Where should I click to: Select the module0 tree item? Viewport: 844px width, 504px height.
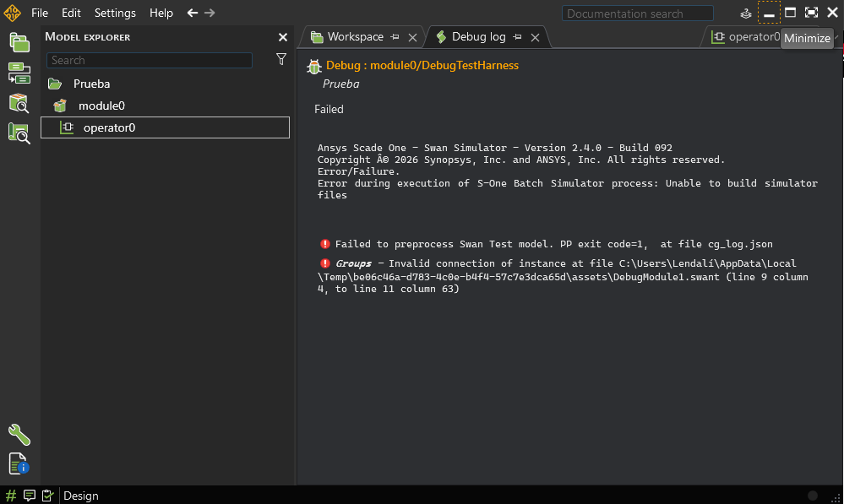pos(101,106)
